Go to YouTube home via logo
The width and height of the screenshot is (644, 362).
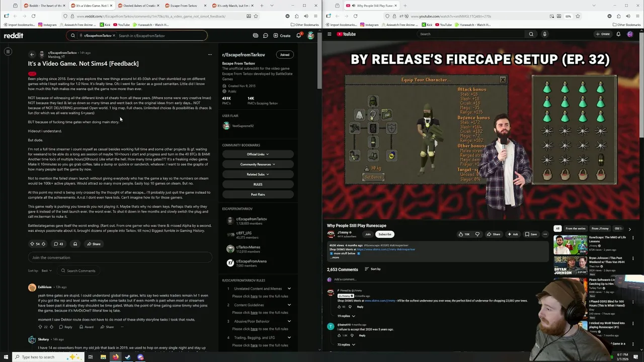347,34
